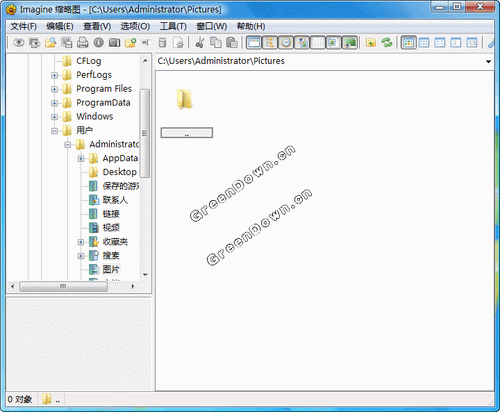Select the Desktop folder in tree
Viewport: 500px width, 412px height.
119,172
